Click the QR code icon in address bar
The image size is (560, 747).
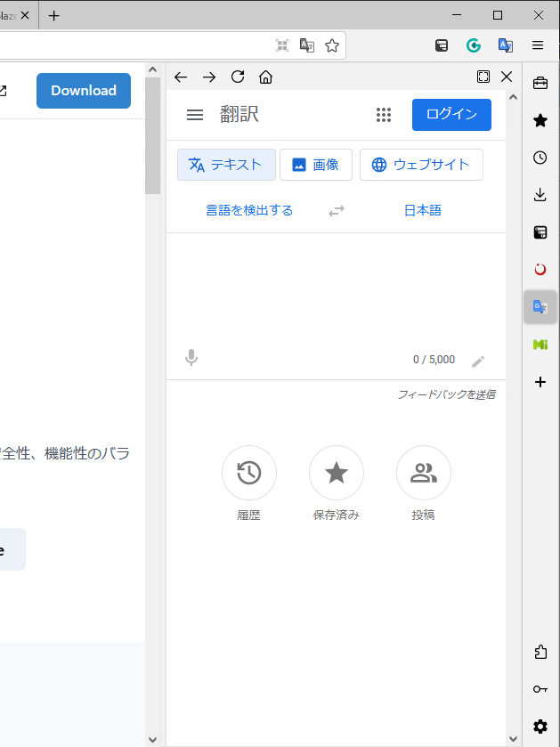[x=282, y=45]
